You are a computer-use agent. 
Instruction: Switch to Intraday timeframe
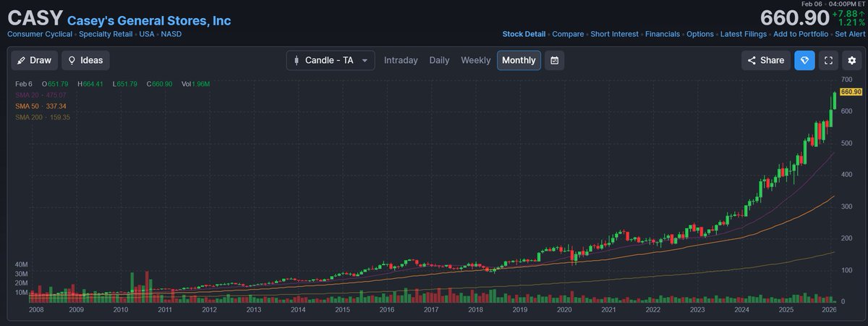pyautogui.click(x=401, y=60)
